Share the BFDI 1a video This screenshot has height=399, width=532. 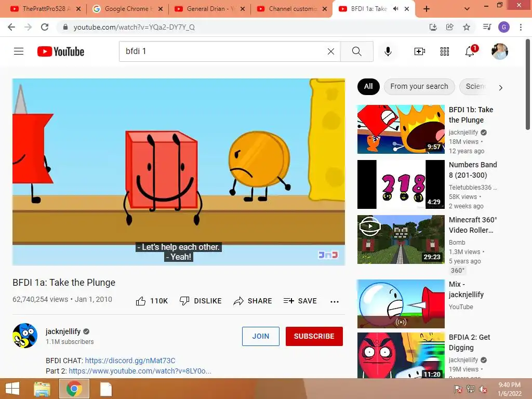(253, 301)
